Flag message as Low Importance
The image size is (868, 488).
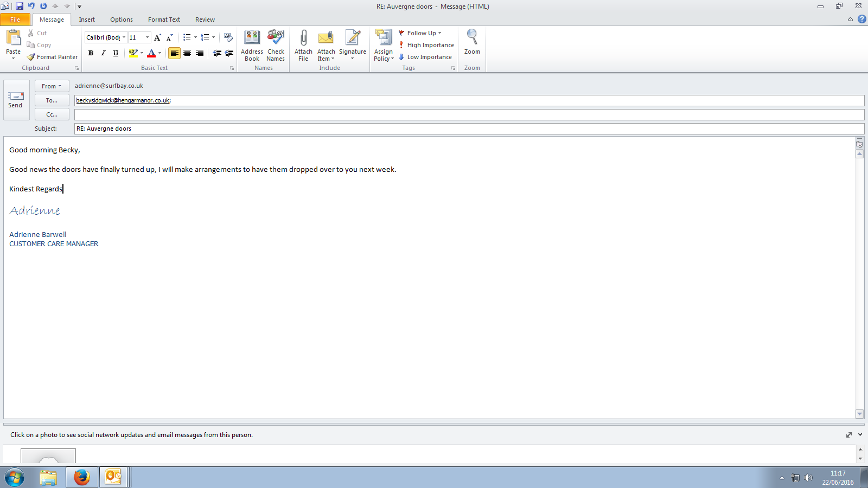point(425,57)
